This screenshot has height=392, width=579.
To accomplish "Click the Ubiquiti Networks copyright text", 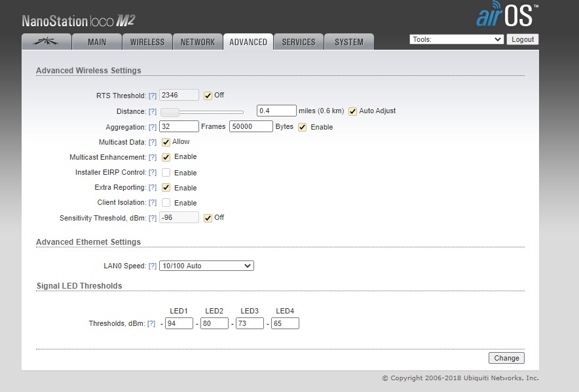I will click(x=460, y=378).
